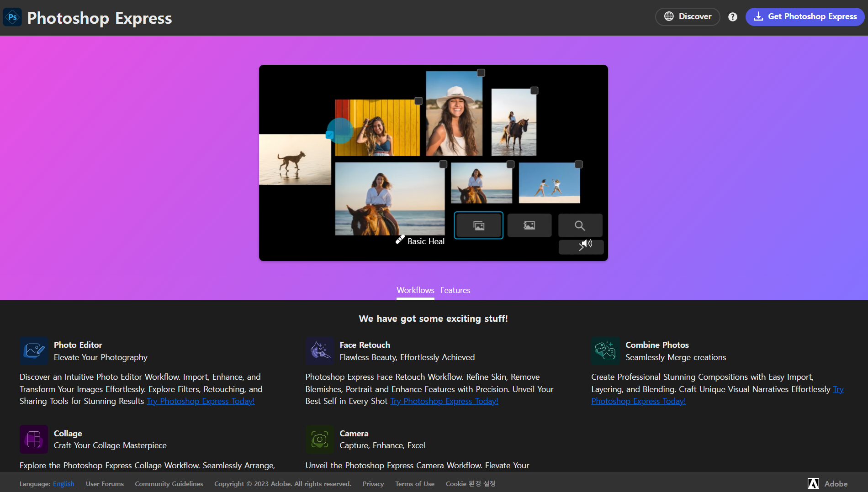Screen dimensions: 868x492
Task: Open the help question mark icon
Action: [x=733, y=17]
